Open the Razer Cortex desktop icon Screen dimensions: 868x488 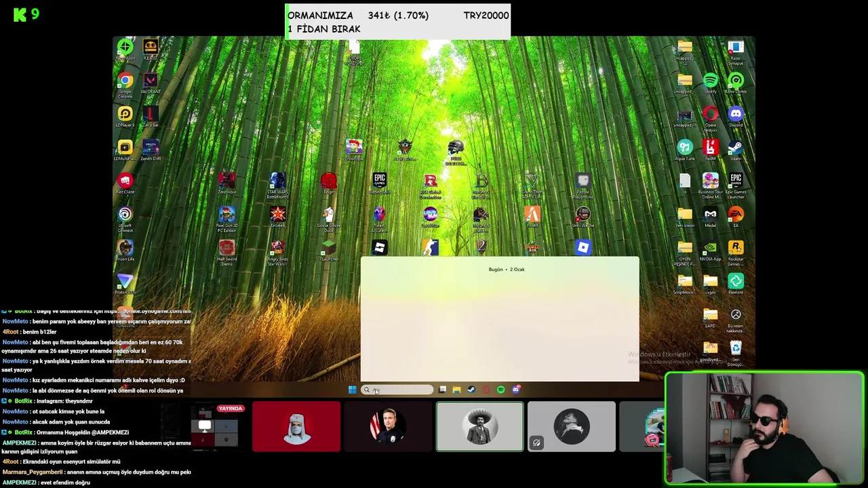pos(736,81)
